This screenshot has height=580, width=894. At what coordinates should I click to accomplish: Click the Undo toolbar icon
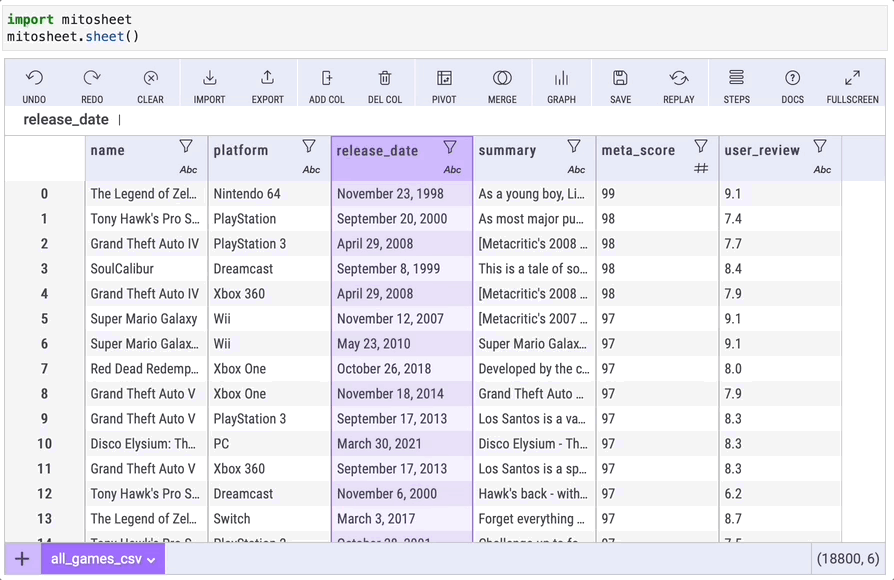[x=34, y=85]
